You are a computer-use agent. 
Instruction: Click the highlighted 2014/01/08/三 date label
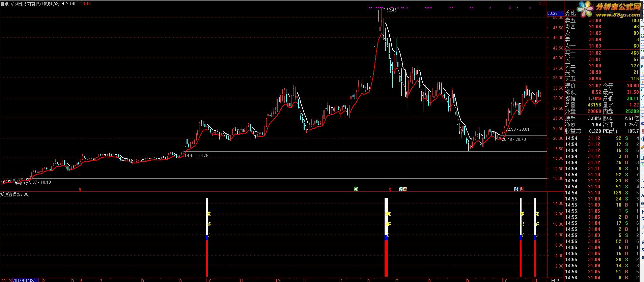(x=26, y=280)
